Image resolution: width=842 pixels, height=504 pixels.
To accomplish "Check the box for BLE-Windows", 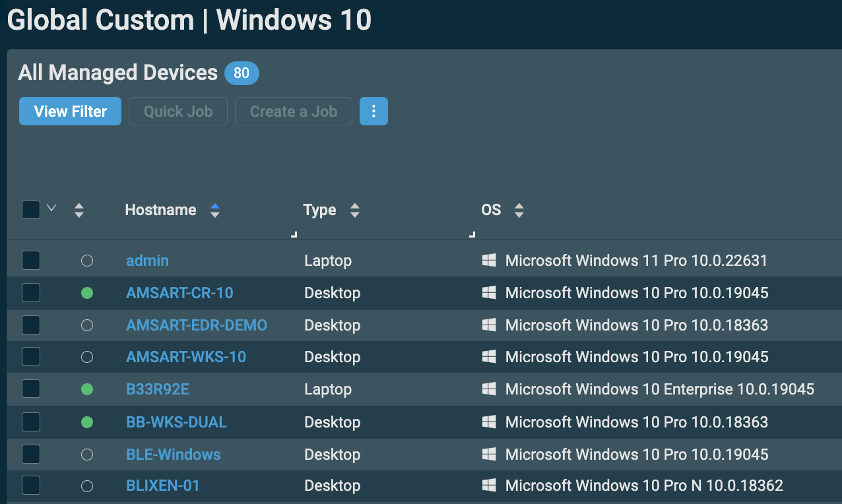I will (x=31, y=454).
